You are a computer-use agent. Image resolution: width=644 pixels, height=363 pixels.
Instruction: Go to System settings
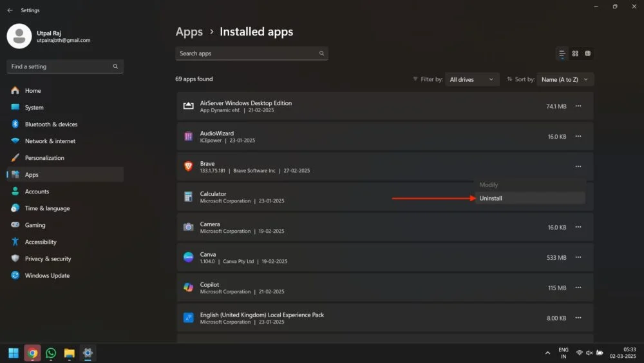65,107
